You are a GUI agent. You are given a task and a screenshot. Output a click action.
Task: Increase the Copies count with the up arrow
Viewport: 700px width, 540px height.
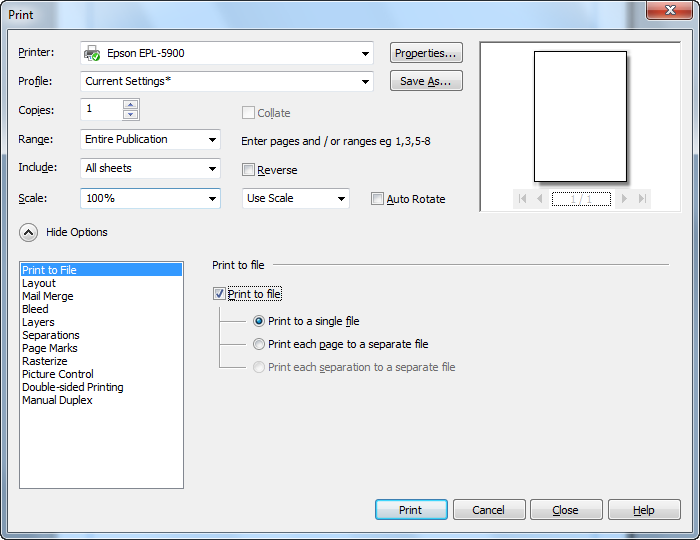(130, 104)
